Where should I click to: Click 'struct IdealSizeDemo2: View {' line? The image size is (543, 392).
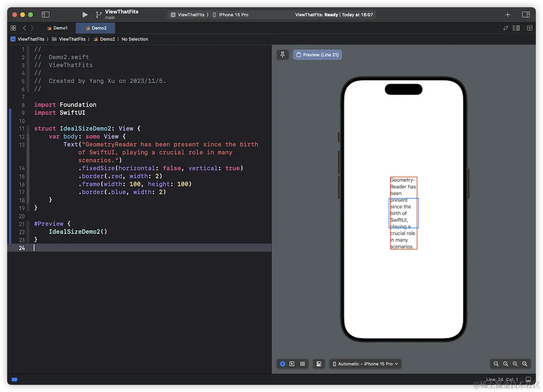click(87, 129)
